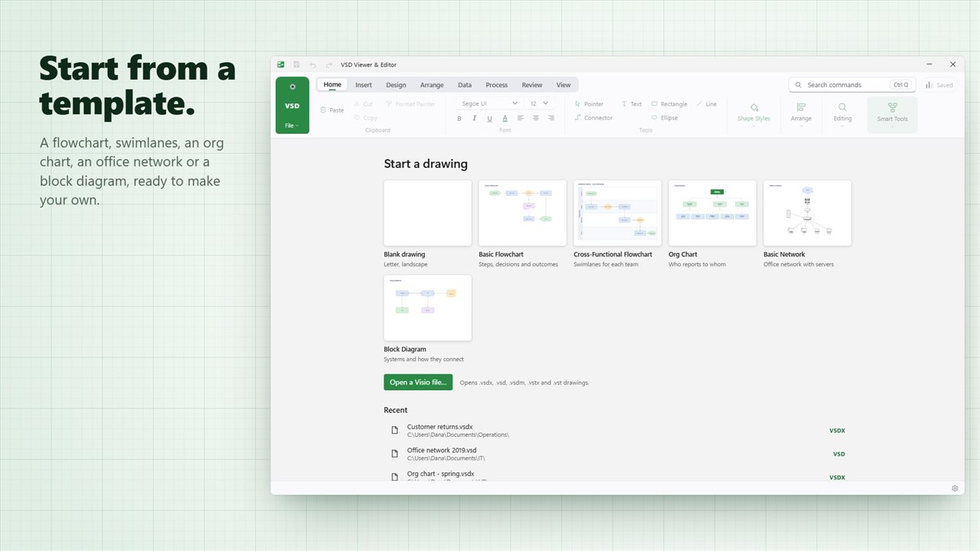Open the Editing dropdown
980x551 pixels.
click(x=842, y=115)
